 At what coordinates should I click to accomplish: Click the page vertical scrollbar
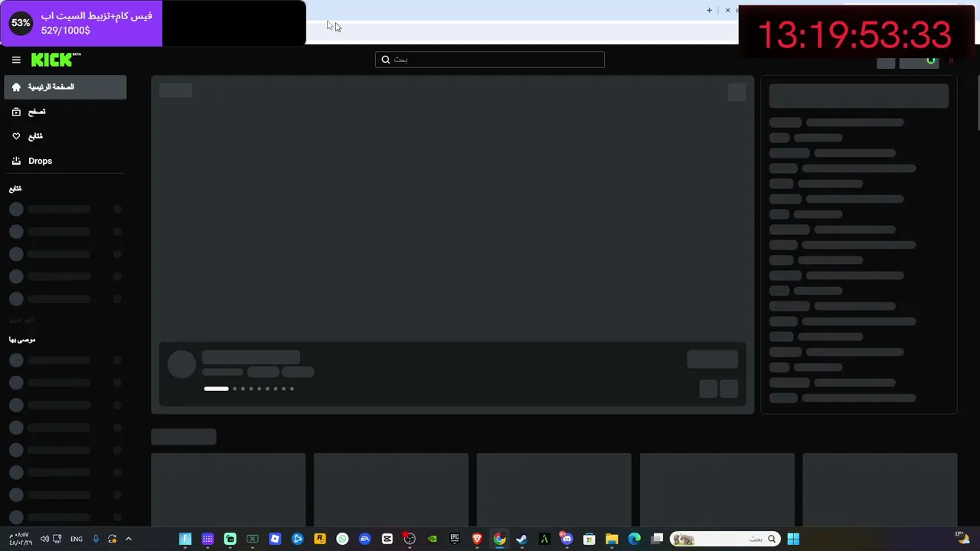(978, 103)
